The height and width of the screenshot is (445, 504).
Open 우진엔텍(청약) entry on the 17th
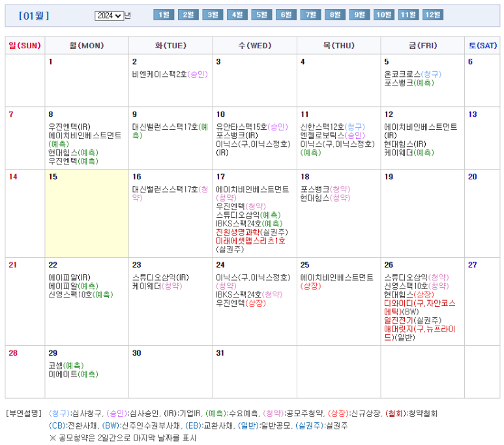(x=241, y=206)
